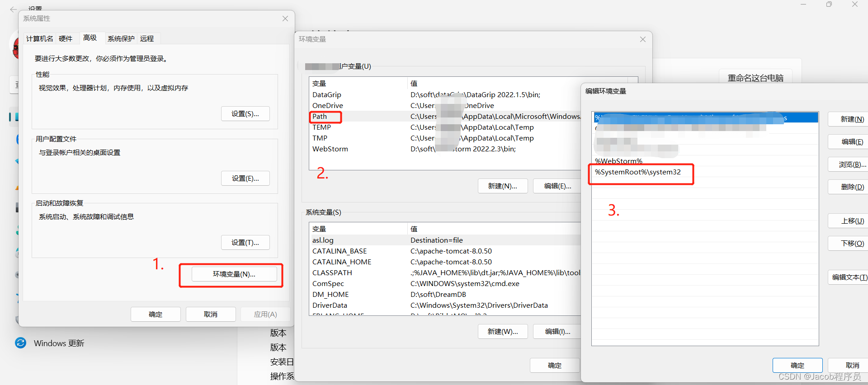
Task: Click the Windows 更新 update icon
Action: (21, 343)
